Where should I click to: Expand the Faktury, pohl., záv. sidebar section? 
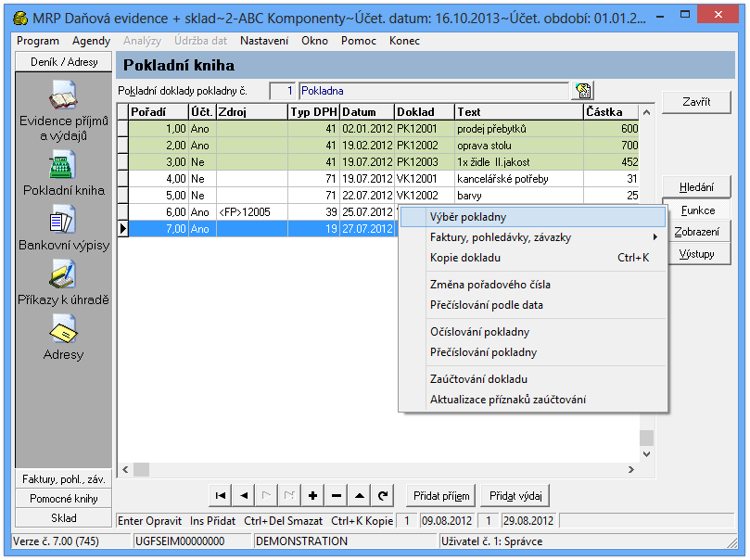coord(64,479)
